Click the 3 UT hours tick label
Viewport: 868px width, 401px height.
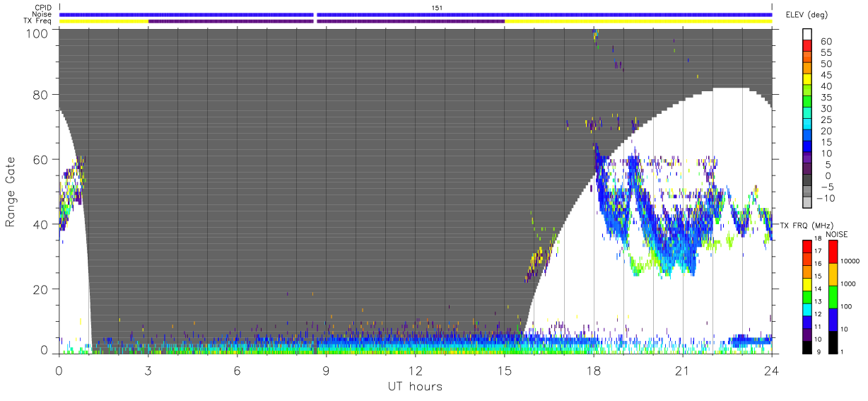click(x=148, y=371)
